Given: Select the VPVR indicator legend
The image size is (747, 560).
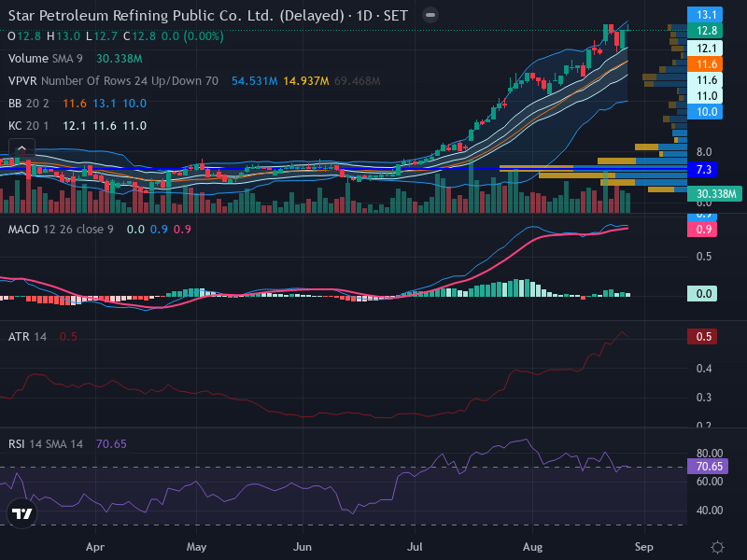Looking at the screenshot, I should point(113,81).
